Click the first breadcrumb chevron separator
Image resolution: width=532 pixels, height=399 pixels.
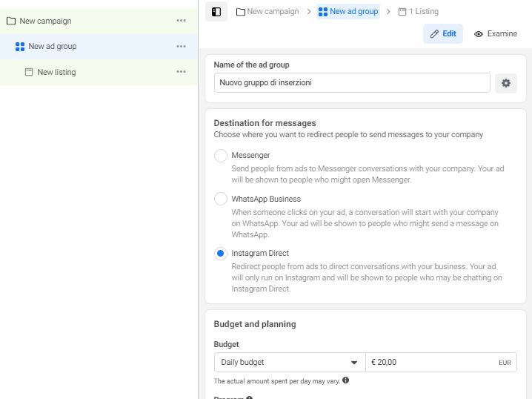(309, 12)
